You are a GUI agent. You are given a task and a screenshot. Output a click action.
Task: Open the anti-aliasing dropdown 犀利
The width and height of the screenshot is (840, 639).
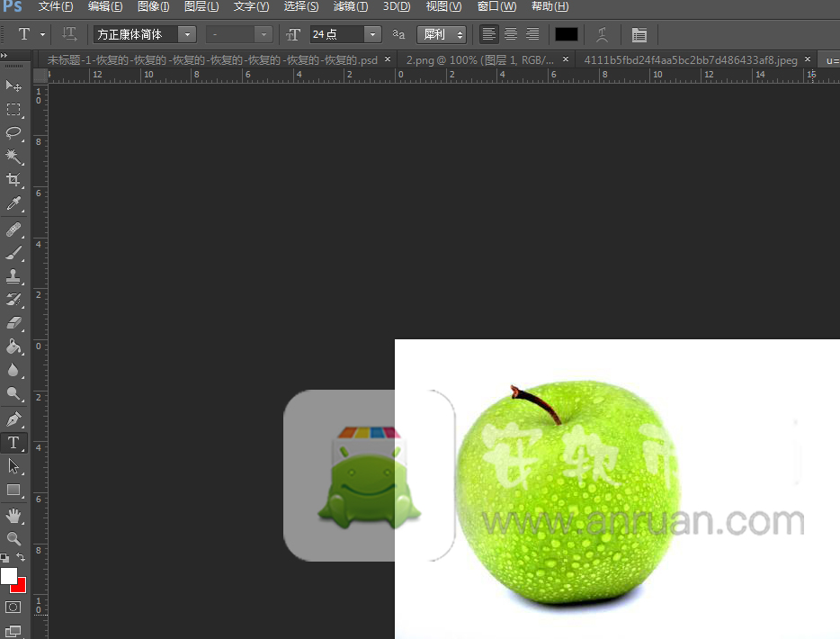click(x=444, y=34)
